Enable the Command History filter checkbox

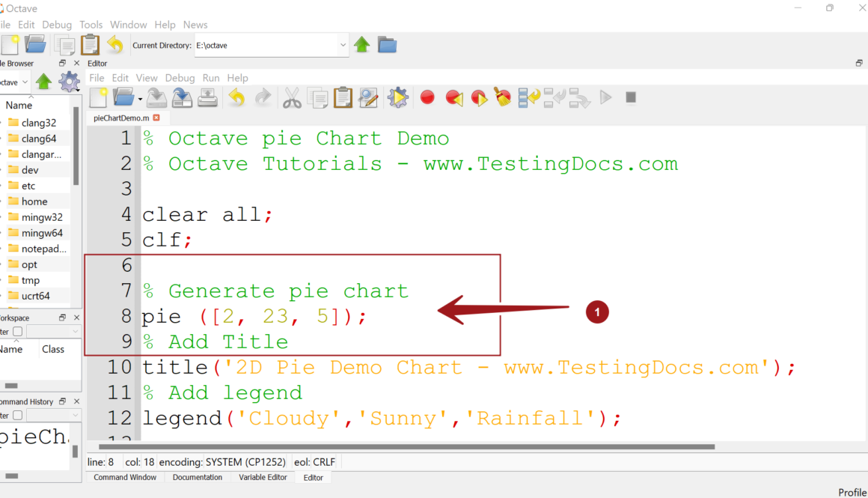17,415
